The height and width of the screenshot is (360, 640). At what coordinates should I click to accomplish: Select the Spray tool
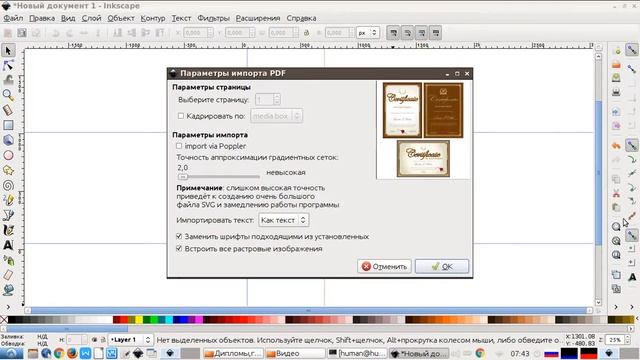8,260
